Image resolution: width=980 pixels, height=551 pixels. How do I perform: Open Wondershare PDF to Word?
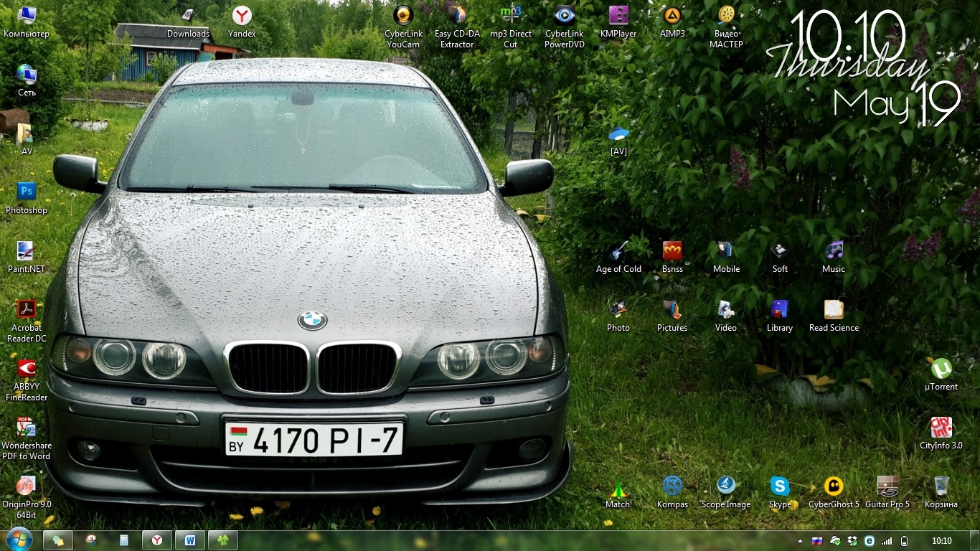click(x=27, y=438)
